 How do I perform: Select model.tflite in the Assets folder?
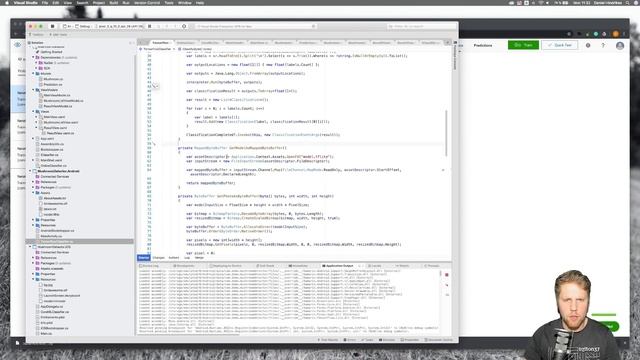tap(51, 214)
